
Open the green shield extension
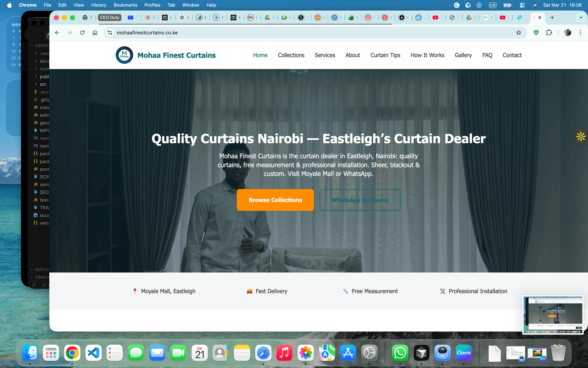point(536,33)
